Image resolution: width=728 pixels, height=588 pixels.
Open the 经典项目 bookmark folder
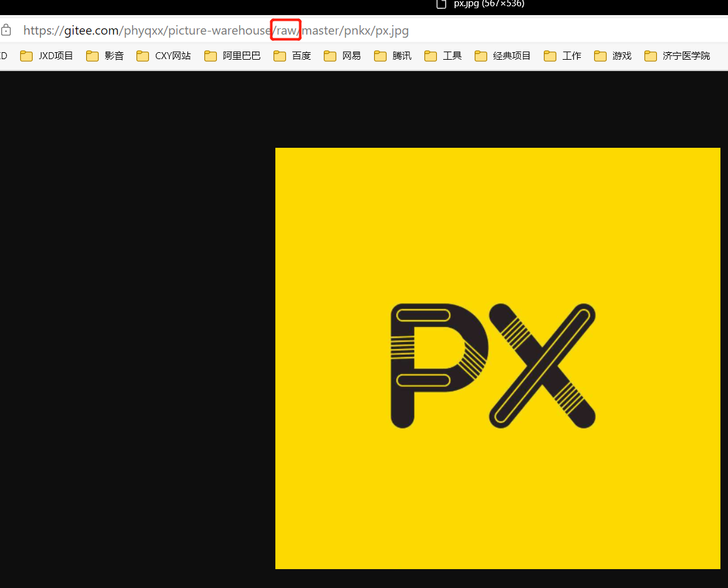(x=502, y=56)
